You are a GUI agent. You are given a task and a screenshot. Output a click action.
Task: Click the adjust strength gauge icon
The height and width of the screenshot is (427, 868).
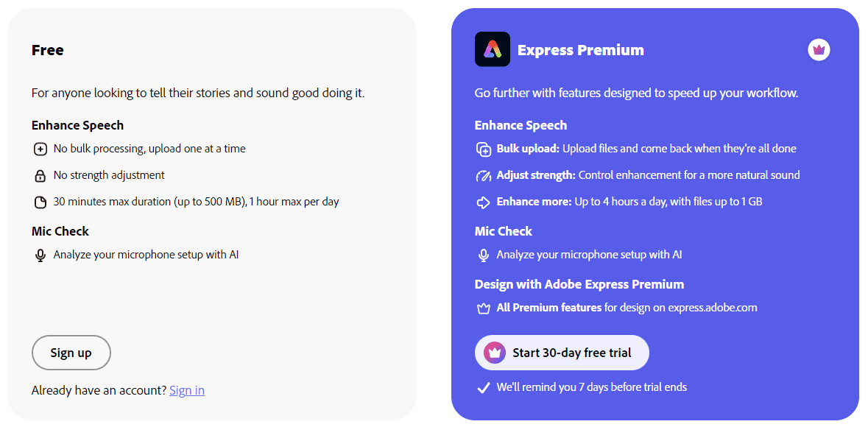483,175
